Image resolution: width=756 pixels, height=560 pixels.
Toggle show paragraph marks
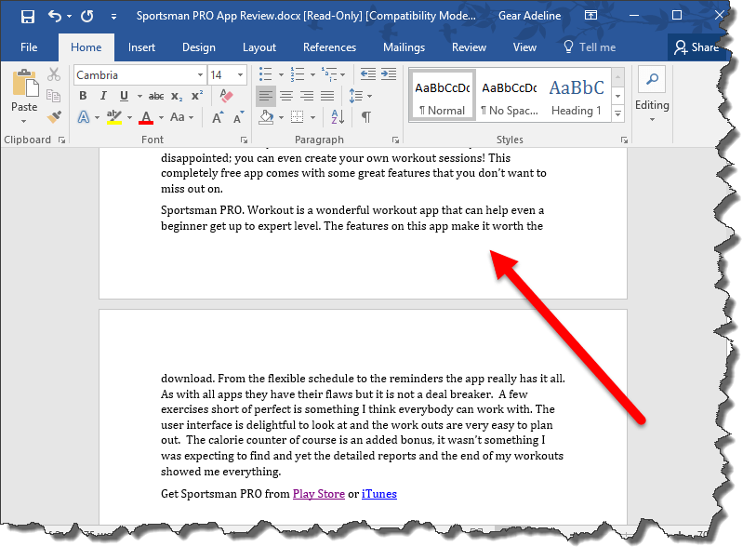click(x=366, y=116)
